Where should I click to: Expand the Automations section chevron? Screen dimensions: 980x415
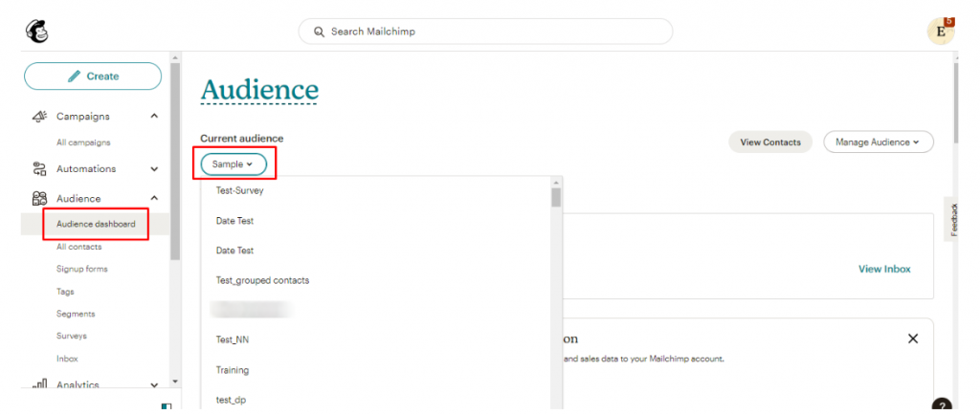coord(154,168)
